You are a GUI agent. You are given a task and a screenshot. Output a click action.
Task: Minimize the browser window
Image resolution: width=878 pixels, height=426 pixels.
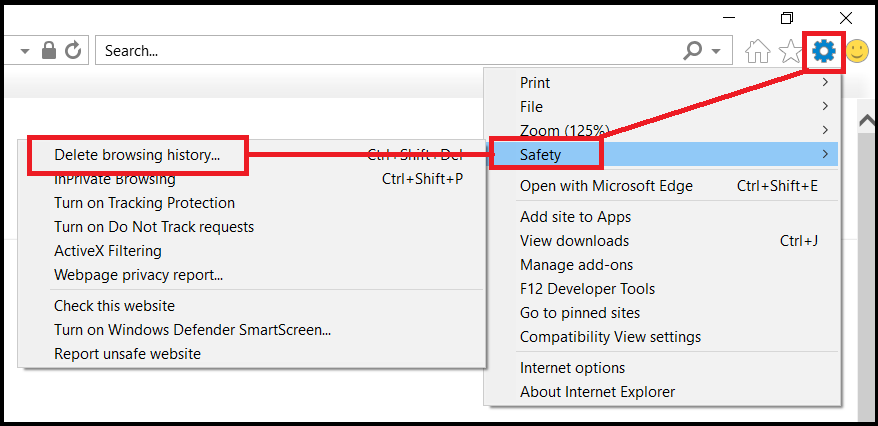pyautogui.click(x=729, y=18)
